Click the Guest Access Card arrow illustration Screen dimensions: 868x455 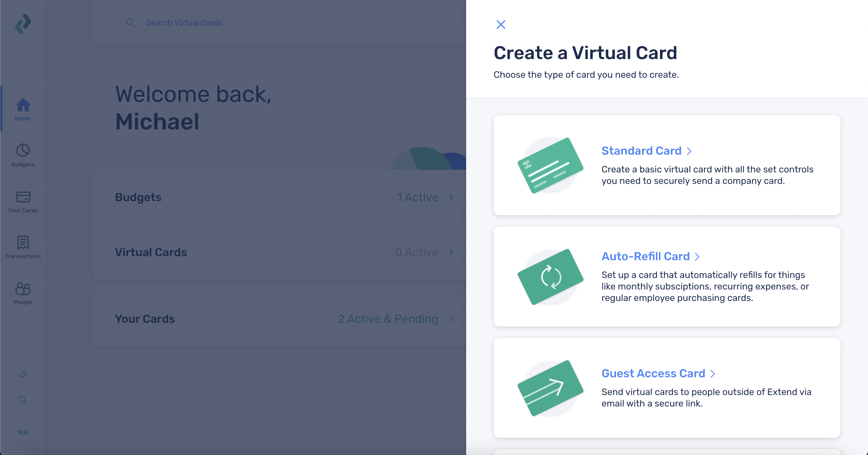pos(550,388)
